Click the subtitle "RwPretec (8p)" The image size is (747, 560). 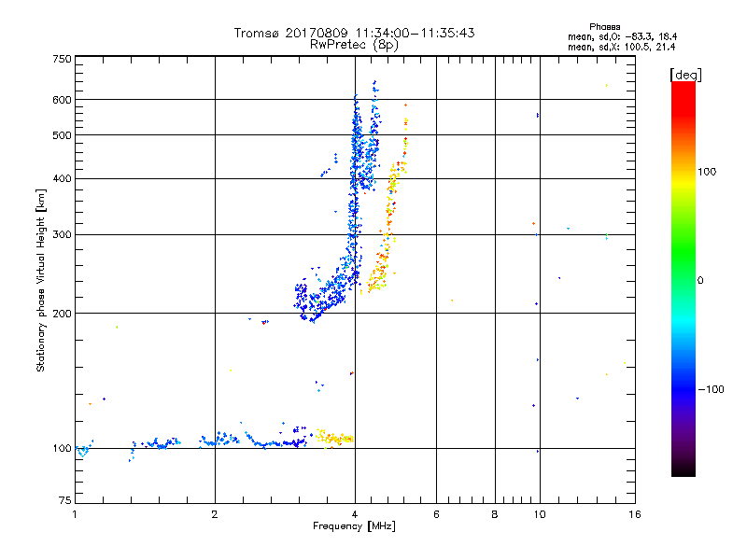[x=354, y=45]
